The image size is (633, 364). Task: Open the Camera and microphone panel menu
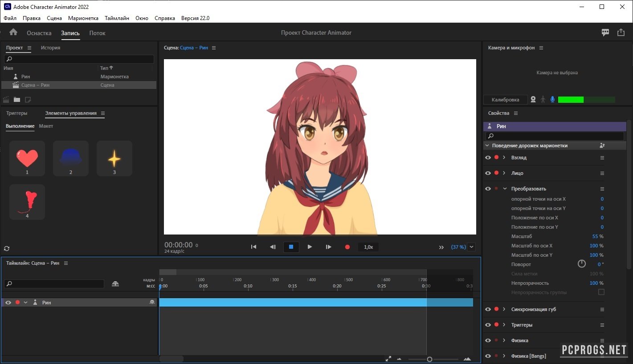tap(541, 48)
